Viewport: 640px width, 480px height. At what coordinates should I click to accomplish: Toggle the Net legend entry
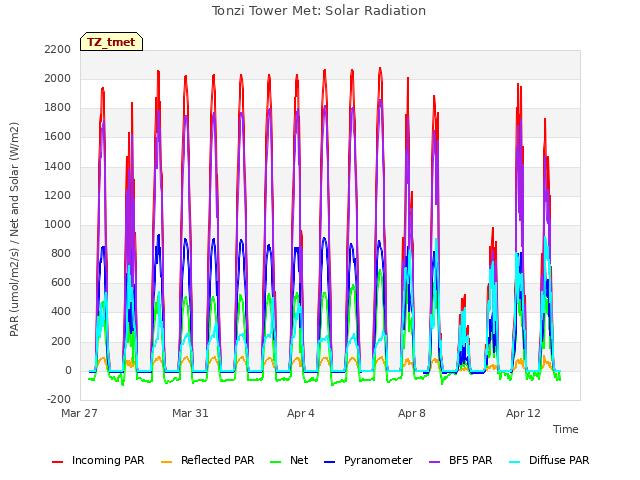(x=289, y=460)
